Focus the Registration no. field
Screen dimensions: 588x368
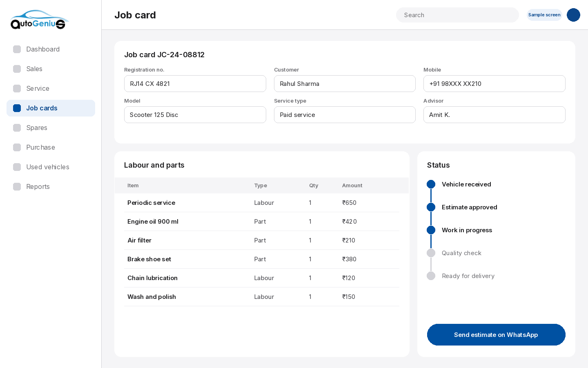tap(195, 83)
